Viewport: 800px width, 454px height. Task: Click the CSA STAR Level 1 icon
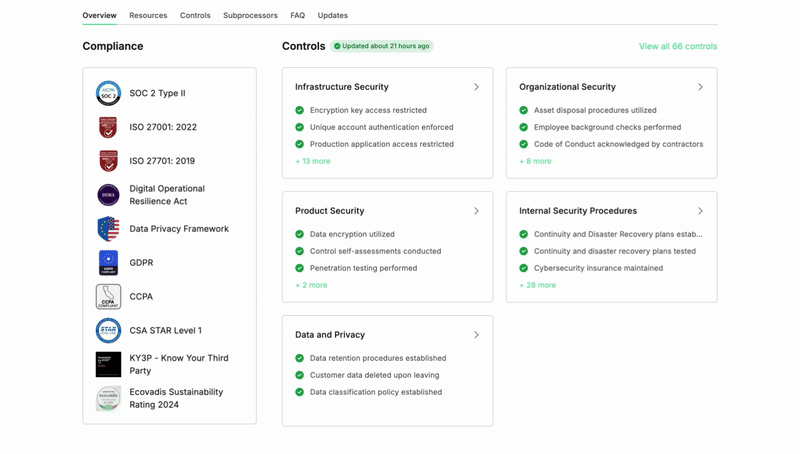point(108,330)
